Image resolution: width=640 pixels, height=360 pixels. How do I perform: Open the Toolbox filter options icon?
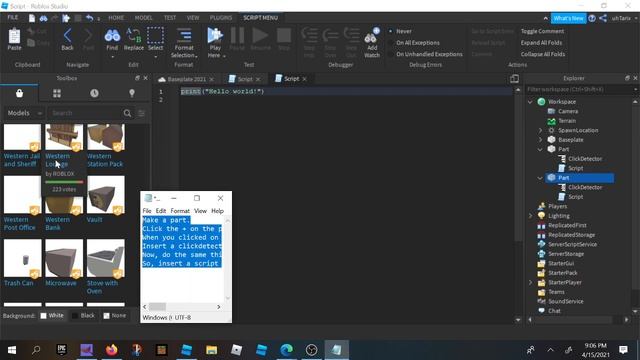point(142,113)
